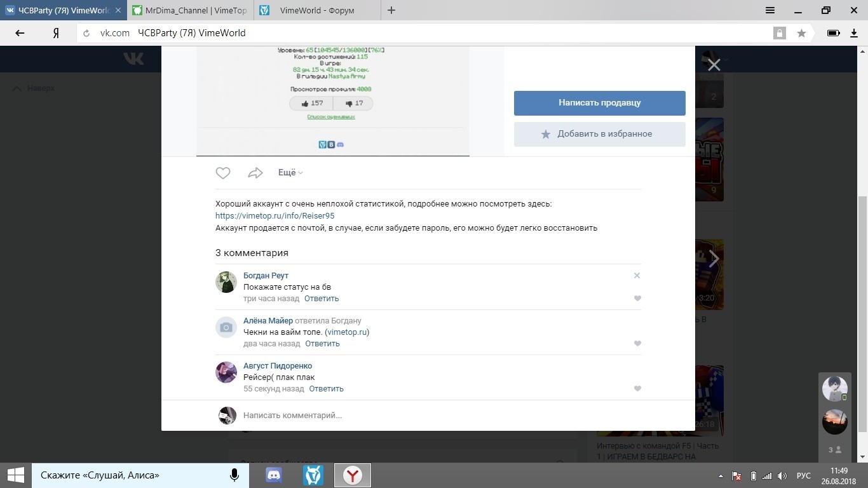The width and height of the screenshot is (868, 488).
Task: Click the thumbs-down 17 rating in the image
Action: (353, 104)
